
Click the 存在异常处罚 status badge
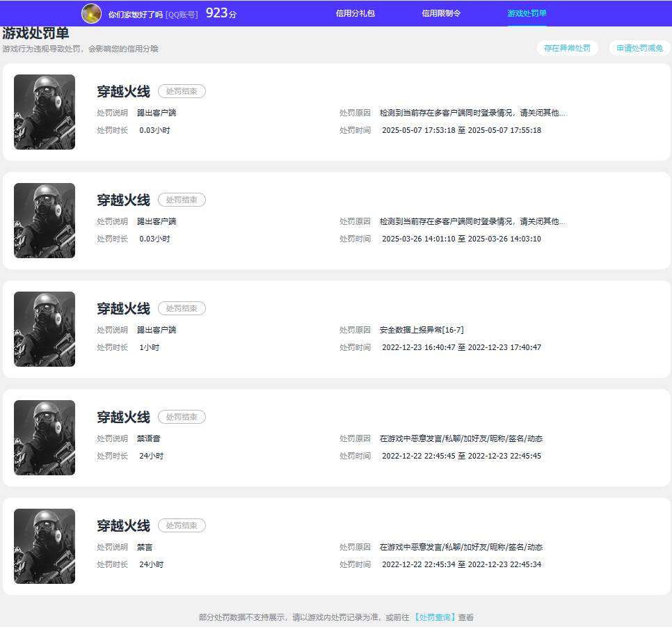click(567, 49)
